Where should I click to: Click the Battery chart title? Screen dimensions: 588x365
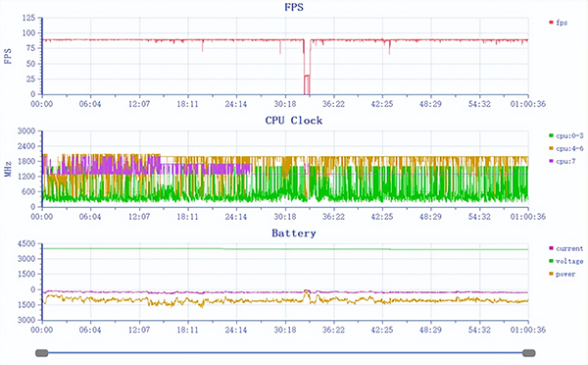[294, 234]
